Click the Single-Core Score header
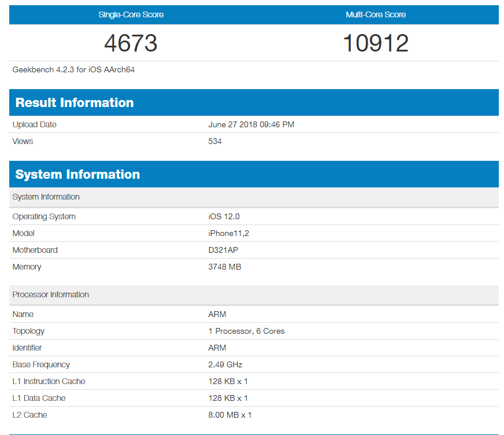The height and width of the screenshot is (435, 504). point(131,14)
